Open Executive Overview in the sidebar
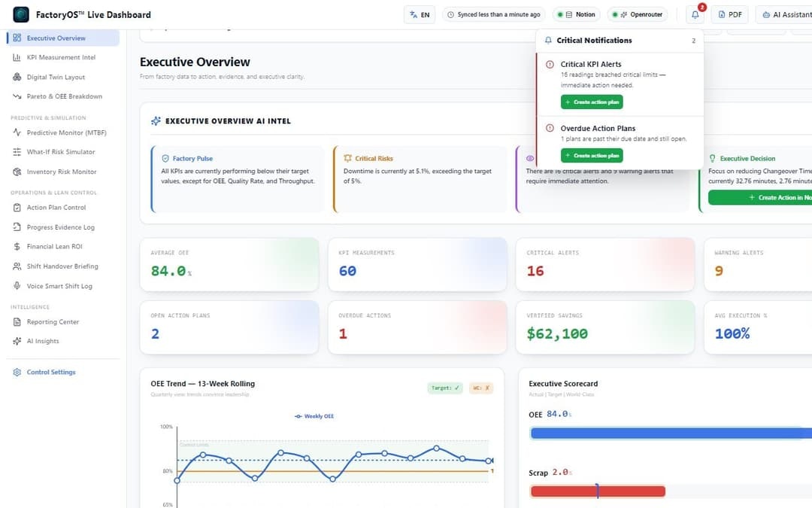Image resolution: width=812 pixels, height=508 pixels. tap(63, 38)
